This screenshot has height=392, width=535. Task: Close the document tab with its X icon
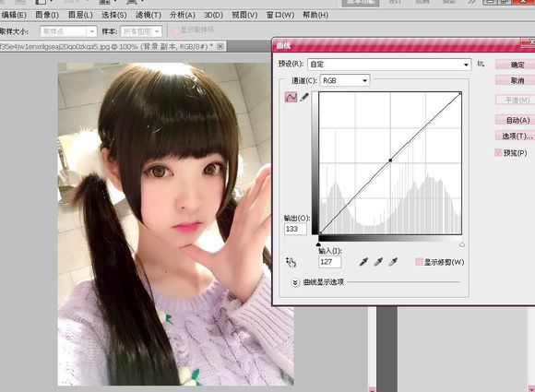click(x=220, y=46)
